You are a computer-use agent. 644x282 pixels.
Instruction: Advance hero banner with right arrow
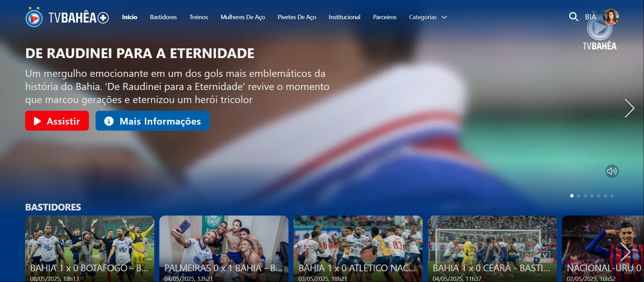(629, 108)
